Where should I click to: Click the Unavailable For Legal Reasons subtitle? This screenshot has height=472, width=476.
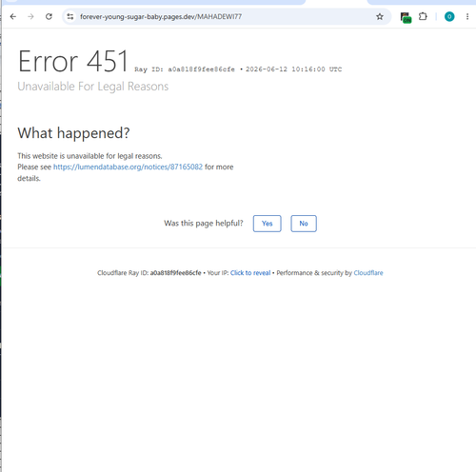pos(93,87)
